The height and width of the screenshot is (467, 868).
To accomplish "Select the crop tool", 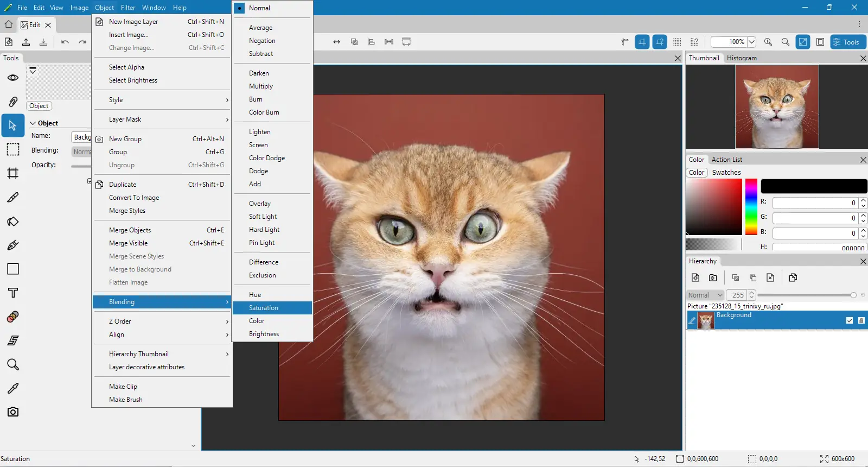I will [13, 173].
